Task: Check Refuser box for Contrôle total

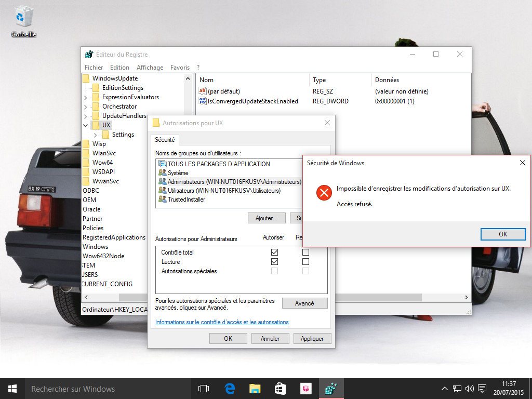Action: (x=305, y=252)
